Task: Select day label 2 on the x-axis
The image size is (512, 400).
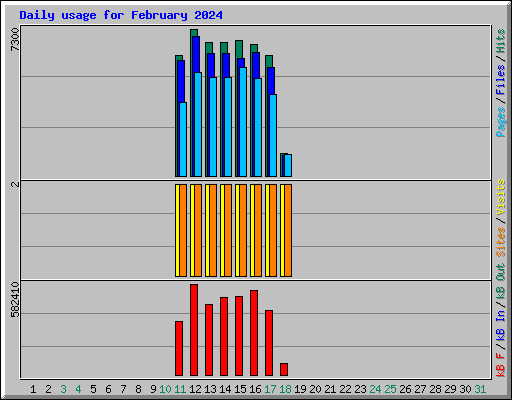Action: (48, 389)
